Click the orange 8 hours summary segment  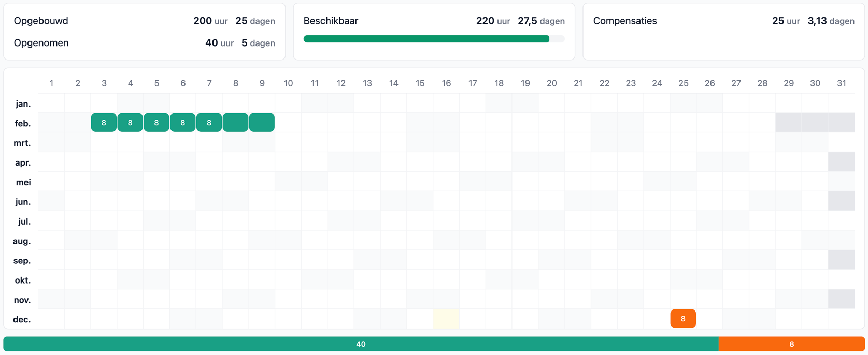click(x=791, y=344)
